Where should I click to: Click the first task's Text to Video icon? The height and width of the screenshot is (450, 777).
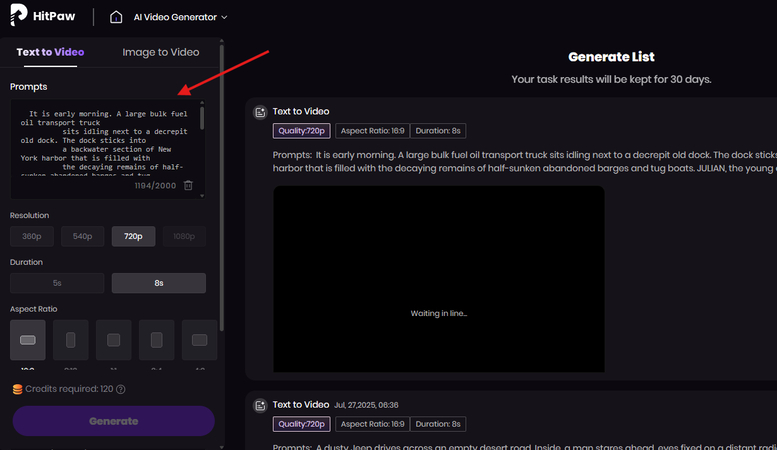pyautogui.click(x=260, y=112)
